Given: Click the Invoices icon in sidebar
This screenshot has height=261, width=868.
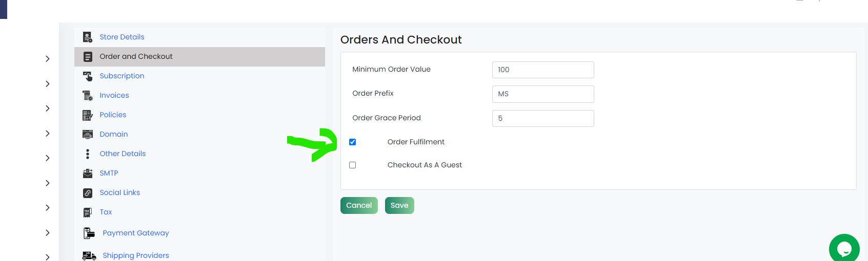Looking at the screenshot, I should coord(88,95).
